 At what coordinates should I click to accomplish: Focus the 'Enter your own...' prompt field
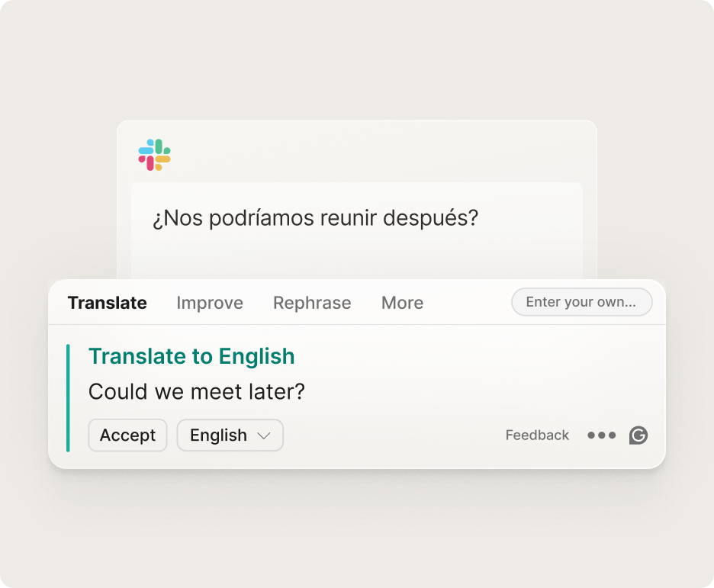pos(581,302)
